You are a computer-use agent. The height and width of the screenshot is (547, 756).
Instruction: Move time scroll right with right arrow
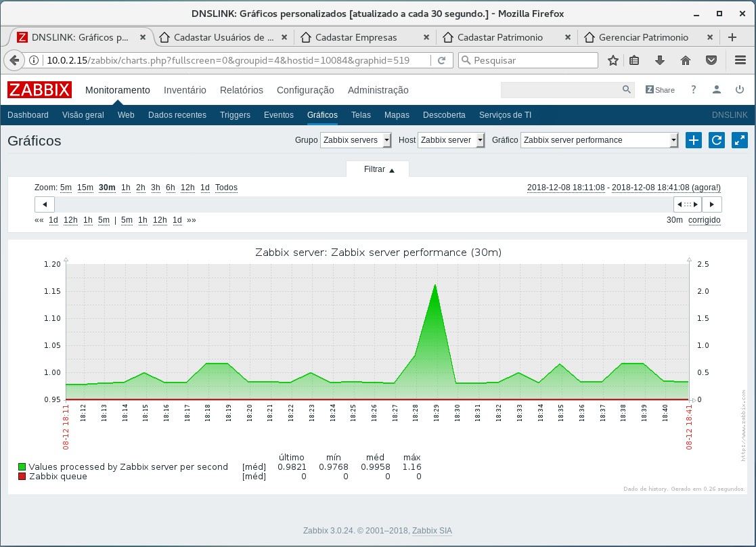tap(711, 204)
